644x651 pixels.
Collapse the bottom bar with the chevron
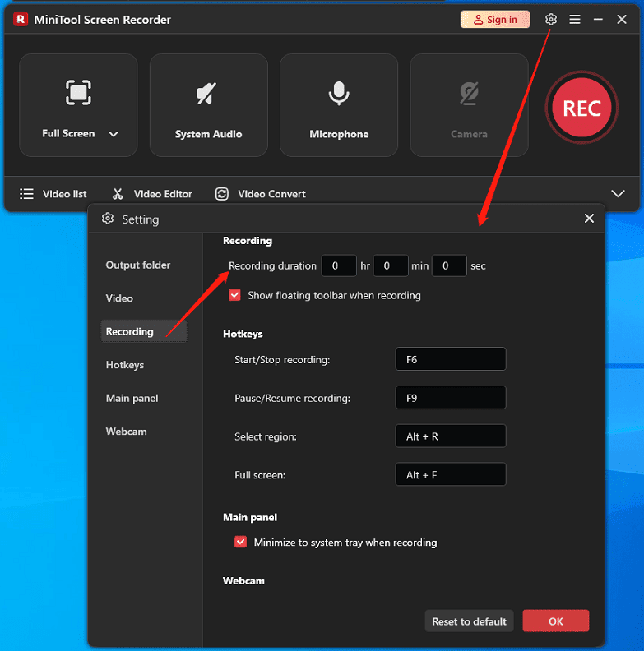(x=618, y=193)
